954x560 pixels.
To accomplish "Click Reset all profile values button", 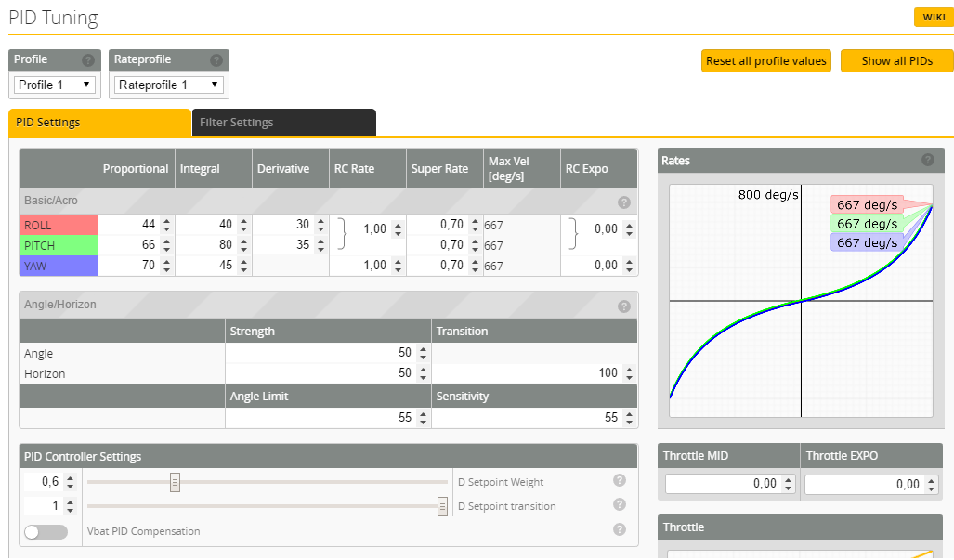I will pos(766,60).
